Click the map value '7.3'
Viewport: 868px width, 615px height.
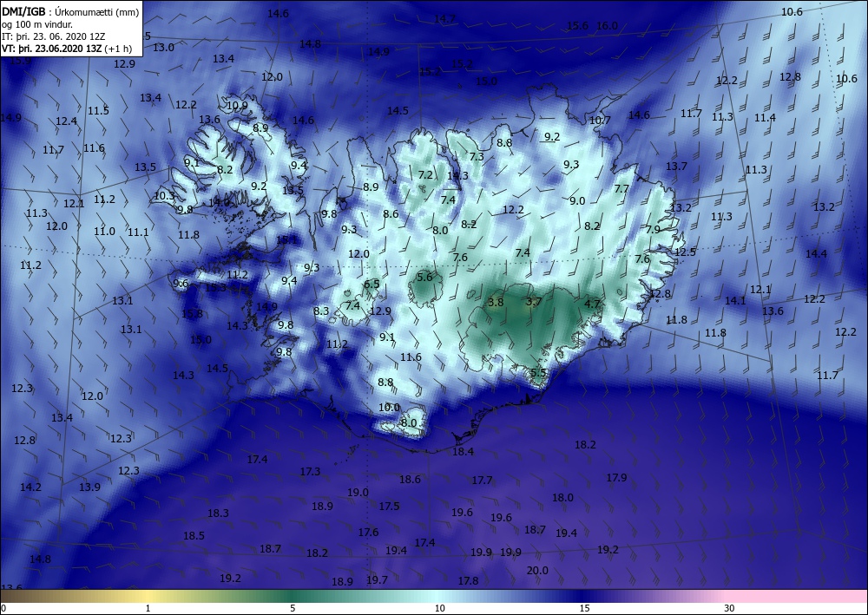coord(477,156)
